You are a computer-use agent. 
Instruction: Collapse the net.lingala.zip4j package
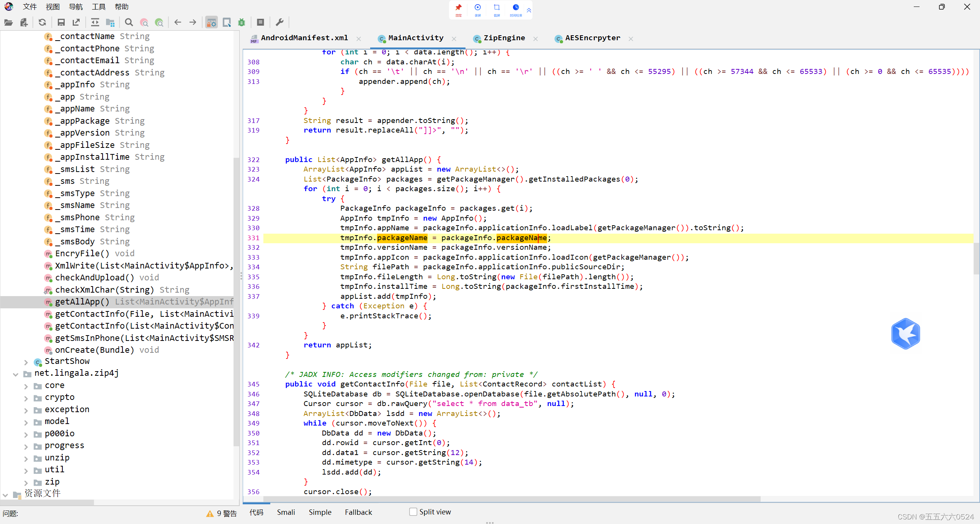(x=16, y=374)
